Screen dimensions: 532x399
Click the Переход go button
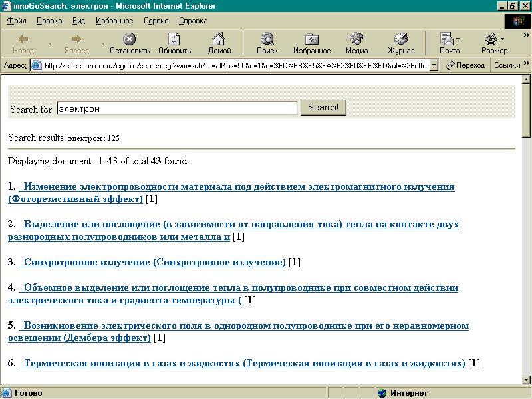pyautogui.click(x=465, y=65)
